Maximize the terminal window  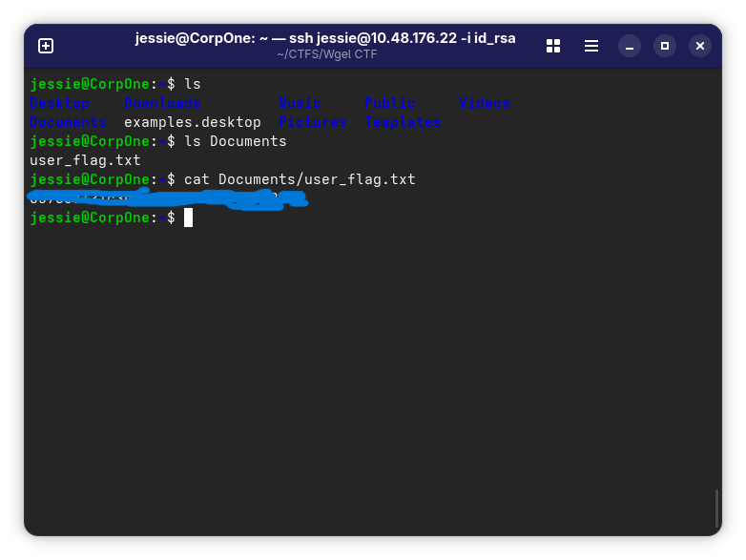(665, 46)
